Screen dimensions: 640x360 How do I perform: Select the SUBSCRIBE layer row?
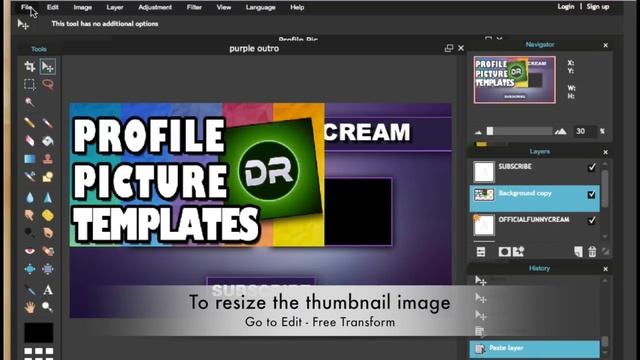[535, 171]
